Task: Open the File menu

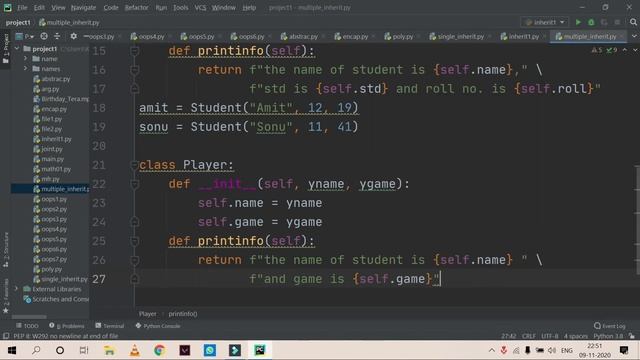Action: [x=22, y=7]
